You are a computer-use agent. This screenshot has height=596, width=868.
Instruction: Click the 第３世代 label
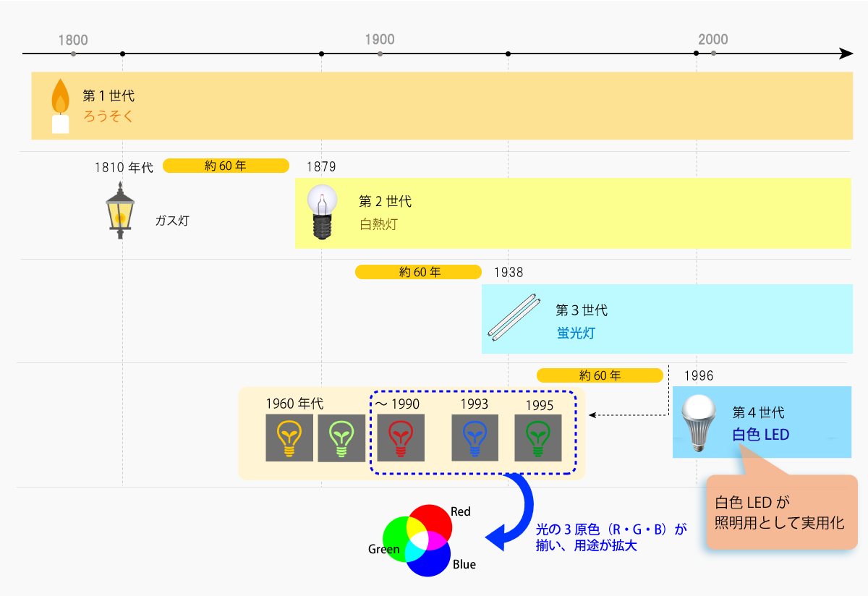582,310
